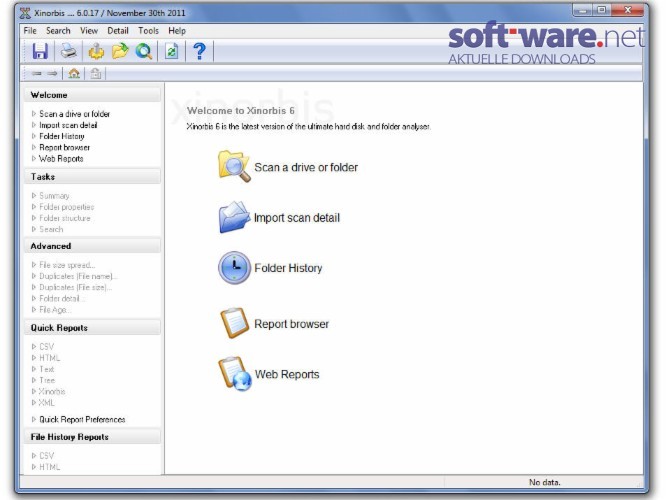Open the Detail menu
The width and height of the screenshot is (666, 500).
click(x=118, y=31)
